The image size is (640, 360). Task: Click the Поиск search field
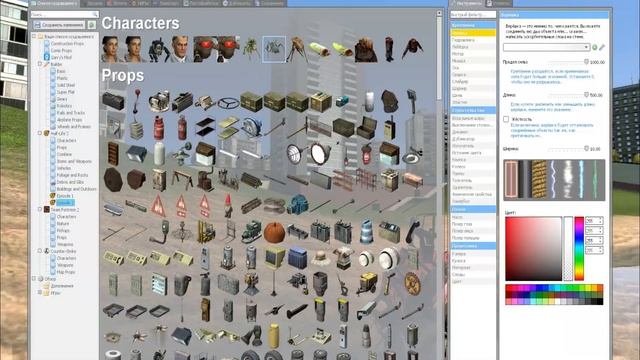tap(64, 14)
